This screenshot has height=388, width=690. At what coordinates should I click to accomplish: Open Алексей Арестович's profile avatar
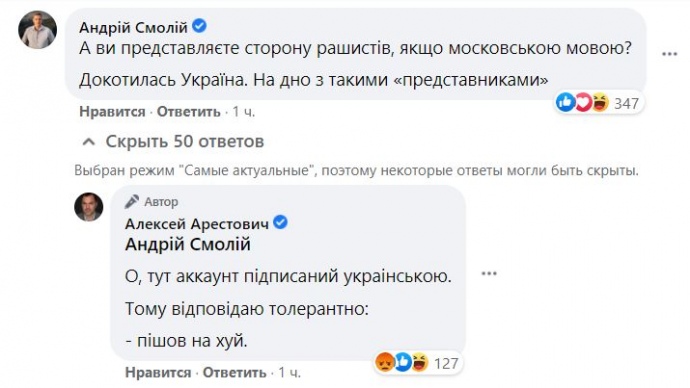click(88, 207)
